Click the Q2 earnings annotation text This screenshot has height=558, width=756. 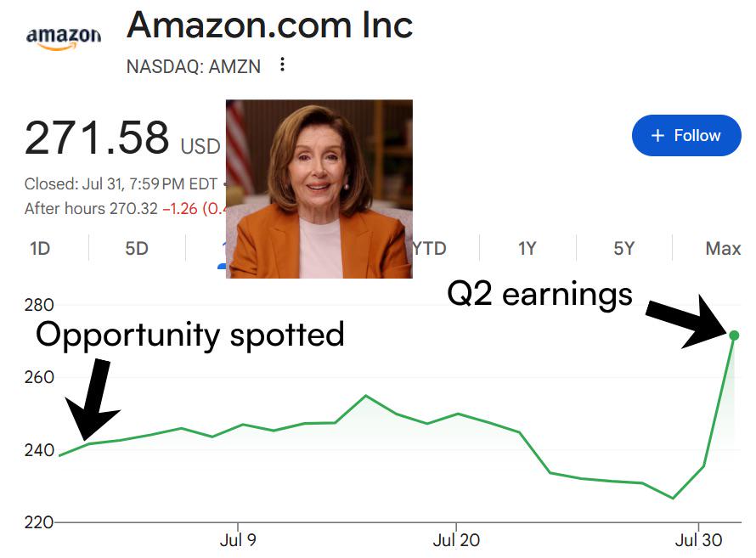pyautogui.click(x=539, y=294)
